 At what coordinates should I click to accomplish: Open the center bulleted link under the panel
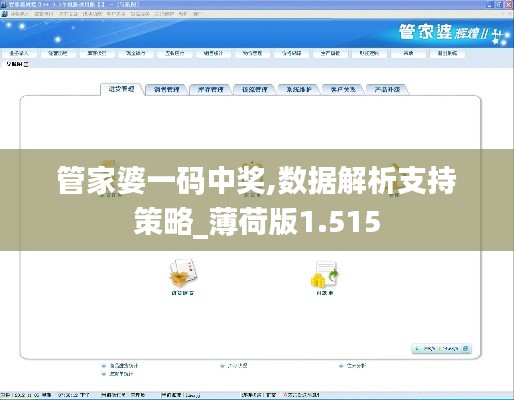pyautogui.click(x=234, y=366)
